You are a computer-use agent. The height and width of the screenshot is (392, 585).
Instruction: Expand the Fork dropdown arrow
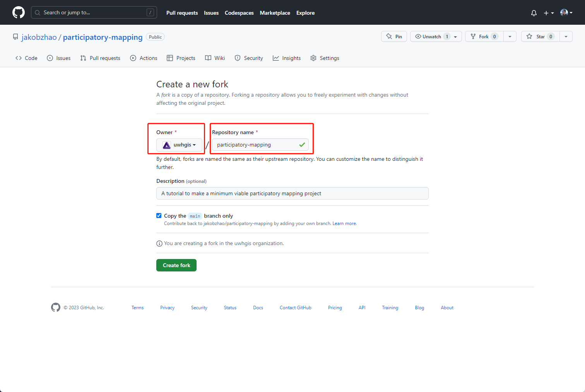coord(510,36)
